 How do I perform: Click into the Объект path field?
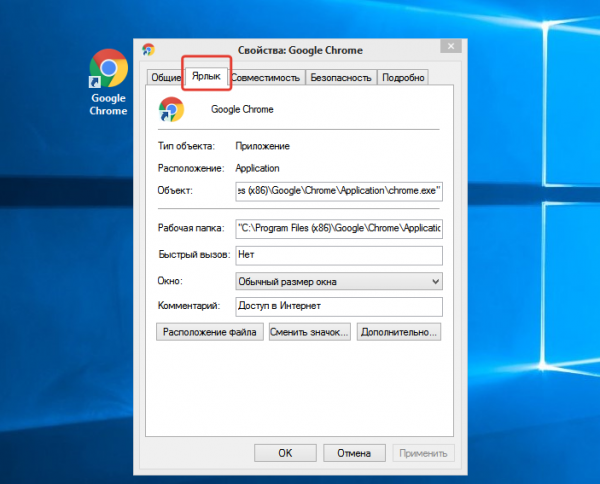pyautogui.click(x=339, y=191)
